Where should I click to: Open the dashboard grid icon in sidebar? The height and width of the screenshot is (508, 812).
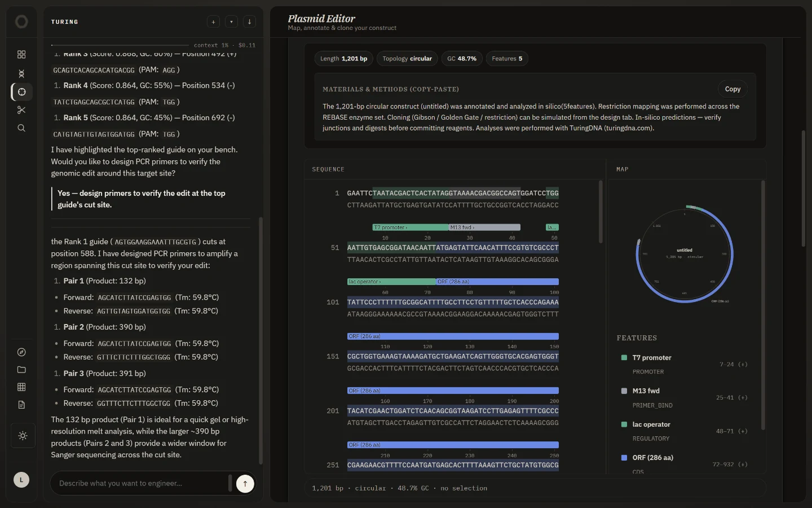click(x=21, y=54)
